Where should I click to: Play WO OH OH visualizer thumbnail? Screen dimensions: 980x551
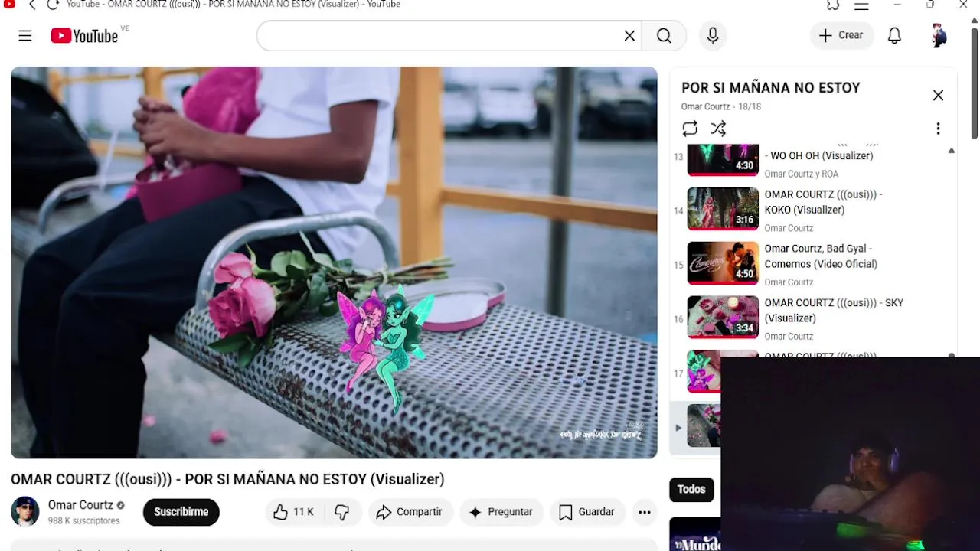click(723, 159)
